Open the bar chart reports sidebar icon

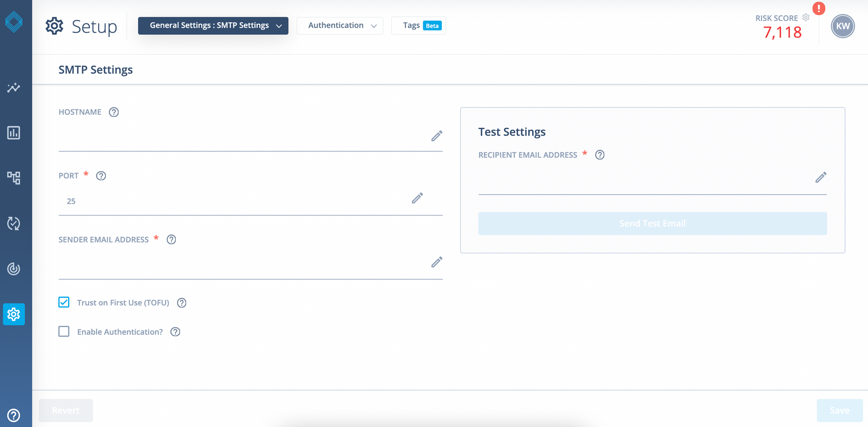[13, 133]
